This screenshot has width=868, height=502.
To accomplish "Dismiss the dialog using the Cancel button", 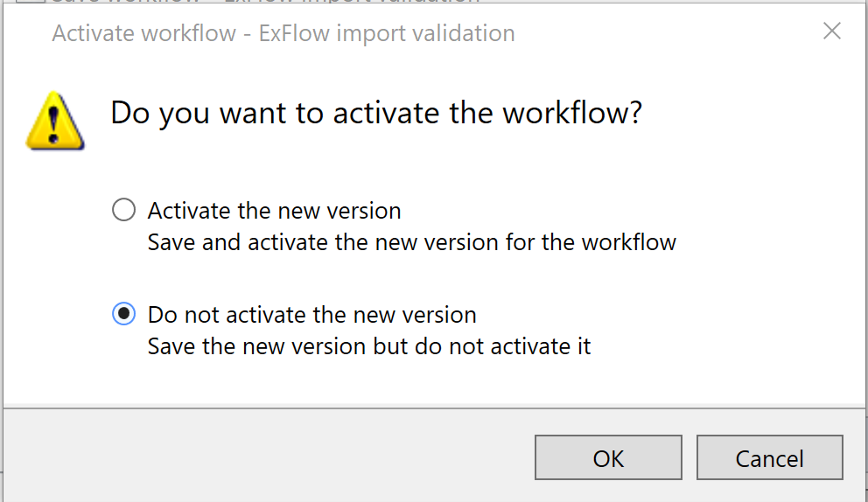I will [x=769, y=457].
